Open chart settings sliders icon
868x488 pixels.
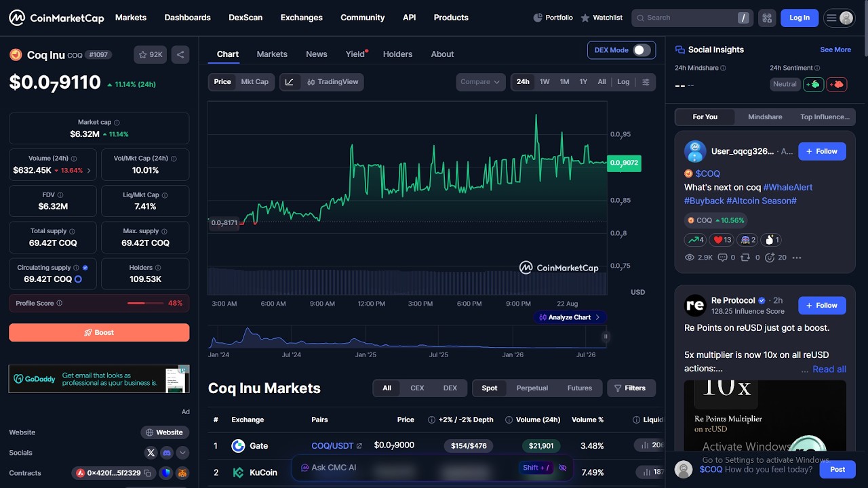coord(646,82)
